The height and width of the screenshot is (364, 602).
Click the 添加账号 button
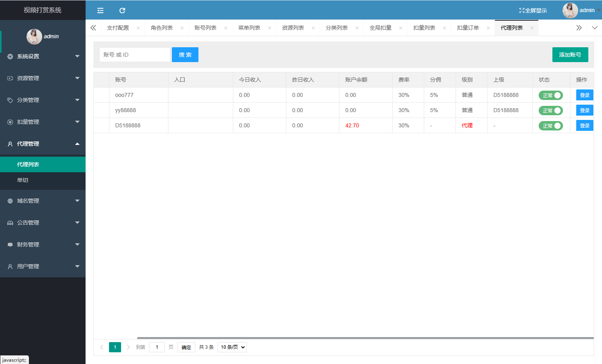coord(570,55)
